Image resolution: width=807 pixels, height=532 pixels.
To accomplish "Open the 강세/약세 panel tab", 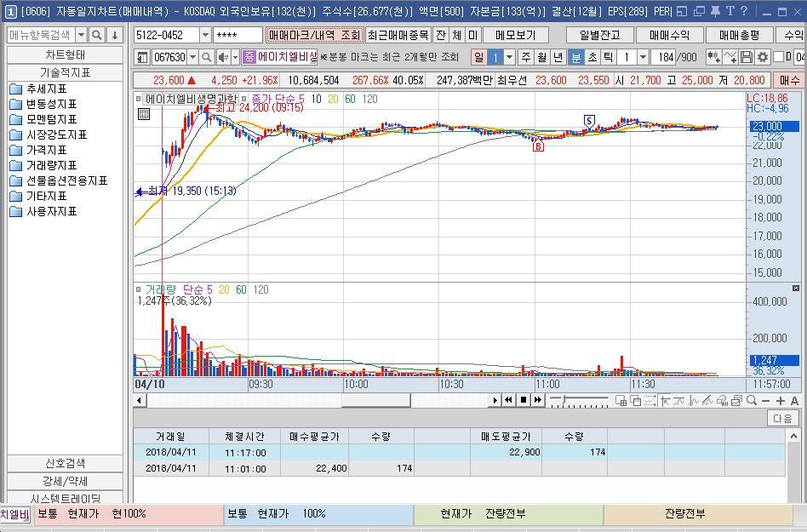I will (x=65, y=481).
